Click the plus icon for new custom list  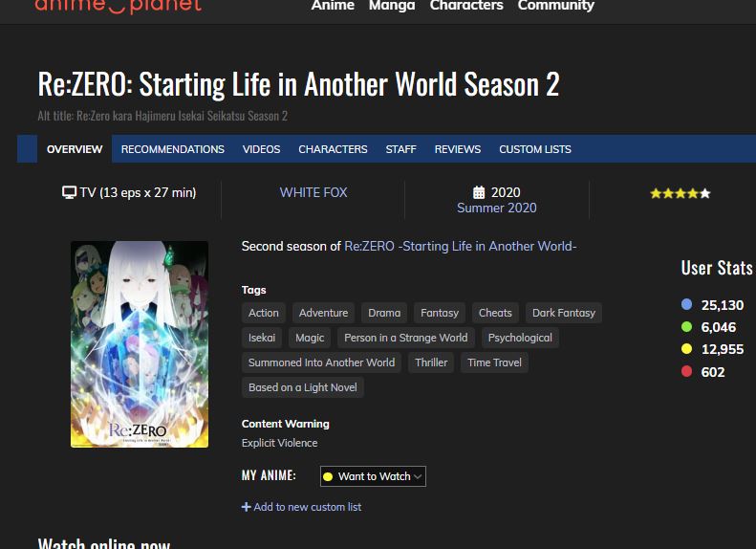[246, 507]
